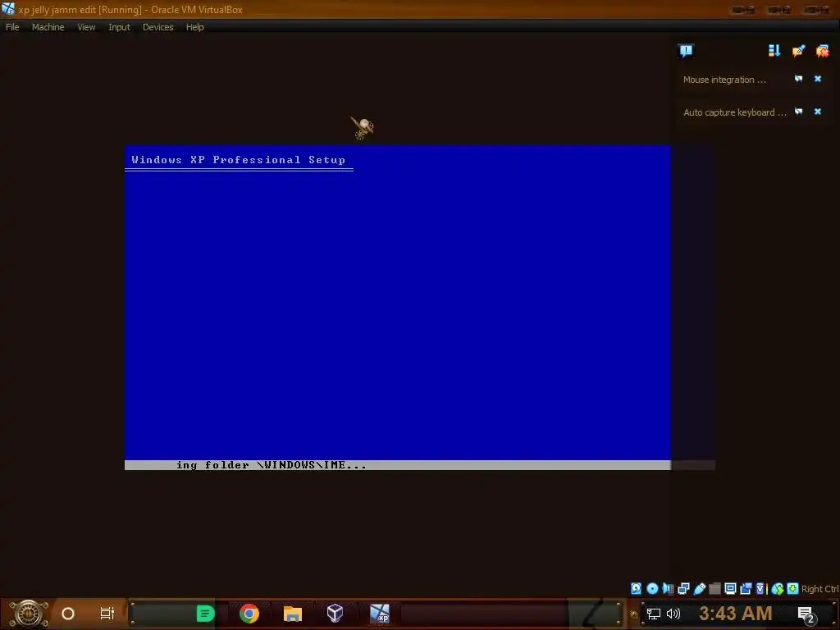Open the green notes app on taskbar
Image resolution: width=840 pixels, height=630 pixels.
[205, 614]
